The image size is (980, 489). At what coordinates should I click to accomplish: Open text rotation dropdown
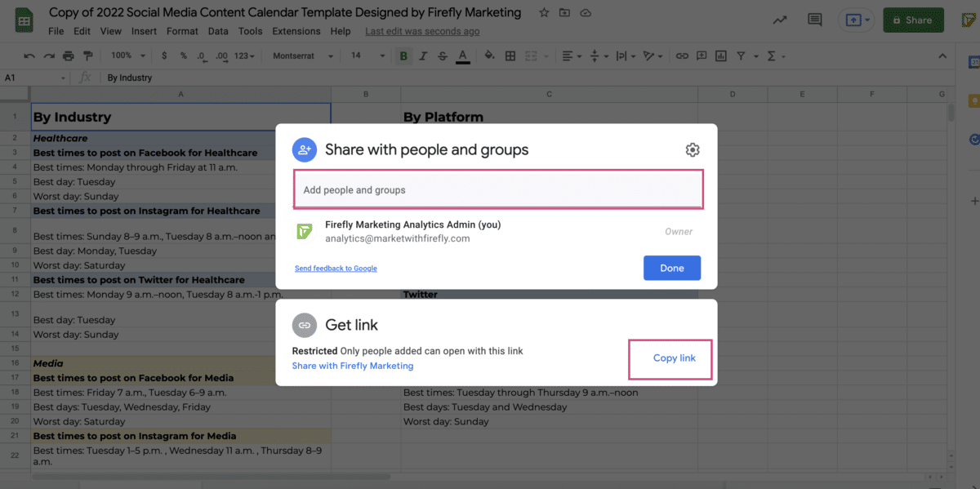(x=652, y=56)
